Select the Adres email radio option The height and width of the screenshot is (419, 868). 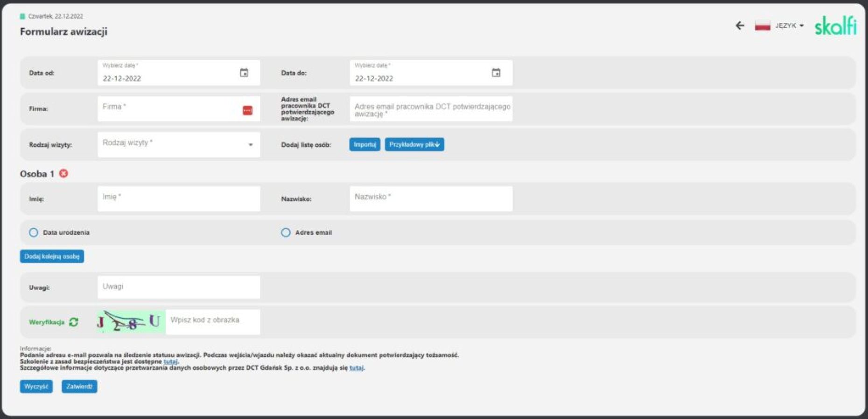click(286, 233)
